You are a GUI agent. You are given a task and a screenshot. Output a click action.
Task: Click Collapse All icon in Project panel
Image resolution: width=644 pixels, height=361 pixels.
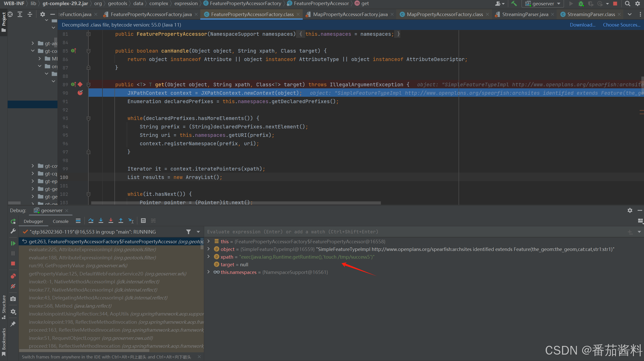(x=30, y=14)
